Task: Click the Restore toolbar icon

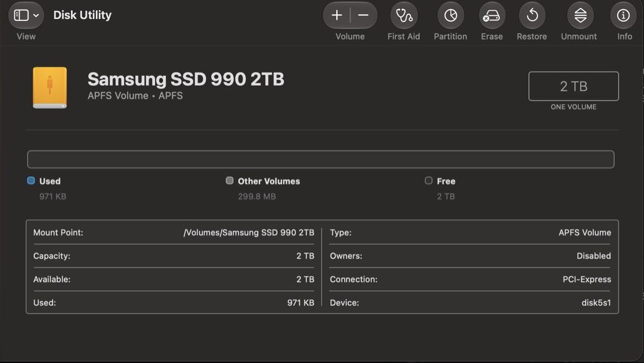Action: tap(532, 15)
